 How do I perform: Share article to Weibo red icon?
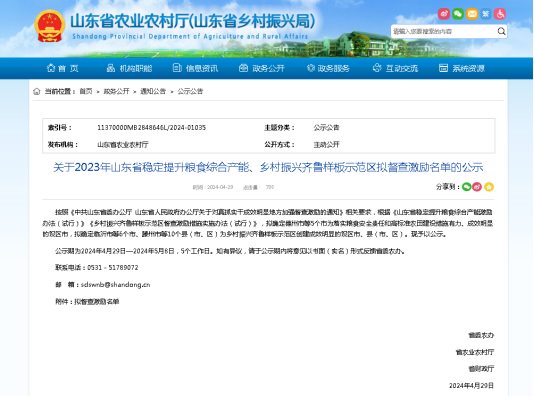[477, 187]
